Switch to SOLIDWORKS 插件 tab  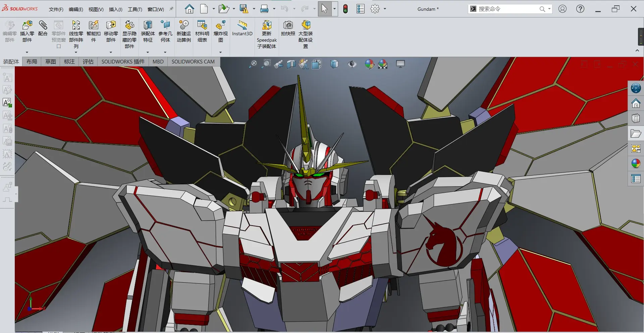(x=123, y=62)
